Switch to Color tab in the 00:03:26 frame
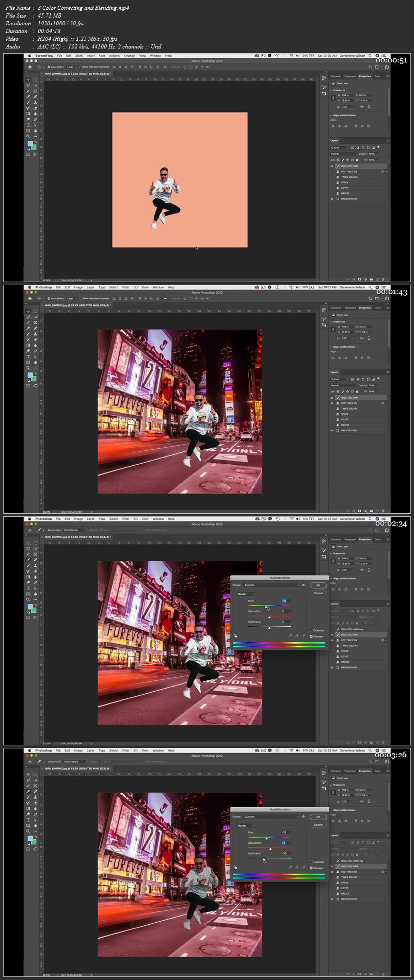Screen dimensions: 414x980 pyautogui.click(x=377, y=771)
